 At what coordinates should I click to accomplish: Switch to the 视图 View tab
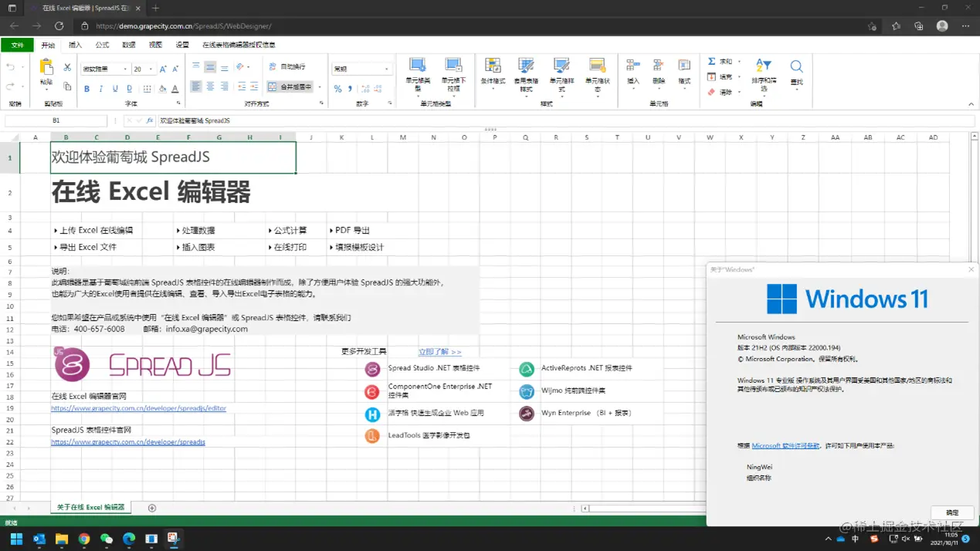(155, 45)
